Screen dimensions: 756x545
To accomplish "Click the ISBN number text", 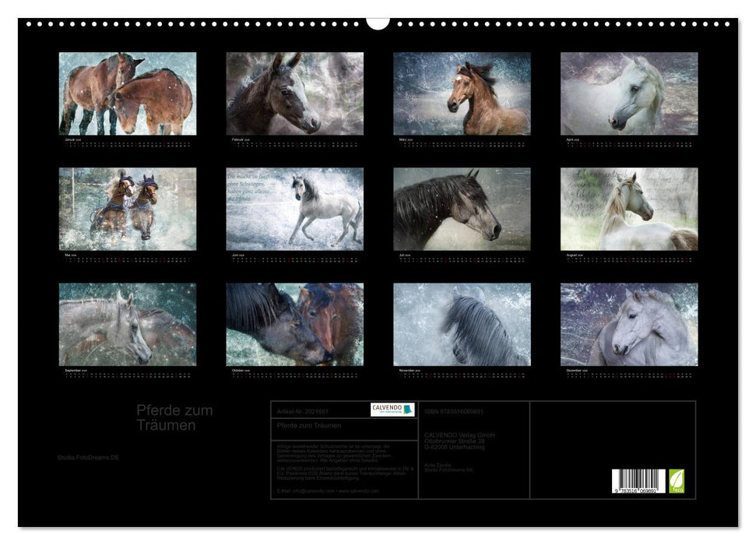I will click(454, 411).
